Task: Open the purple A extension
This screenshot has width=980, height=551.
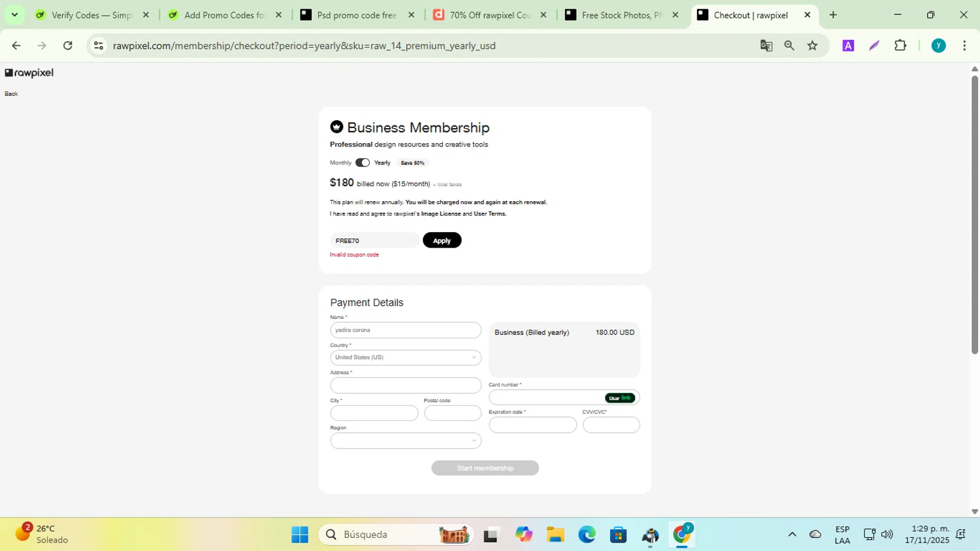Action: point(848,46)
